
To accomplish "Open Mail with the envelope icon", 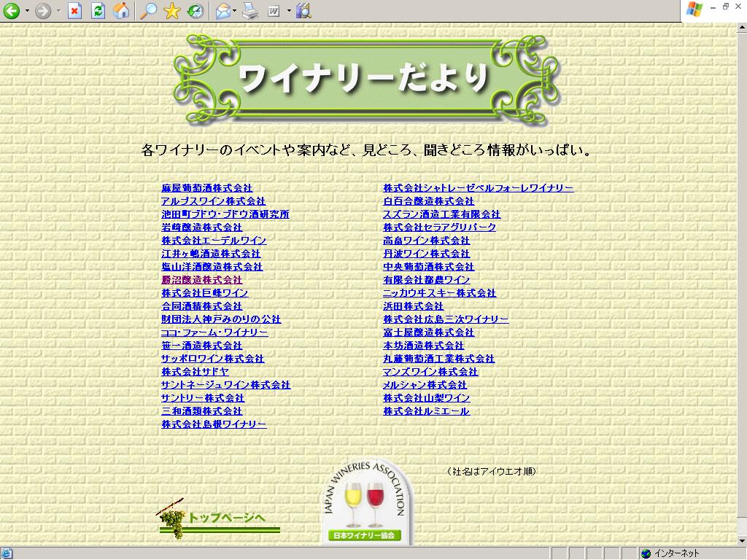I will click(223, 10).
